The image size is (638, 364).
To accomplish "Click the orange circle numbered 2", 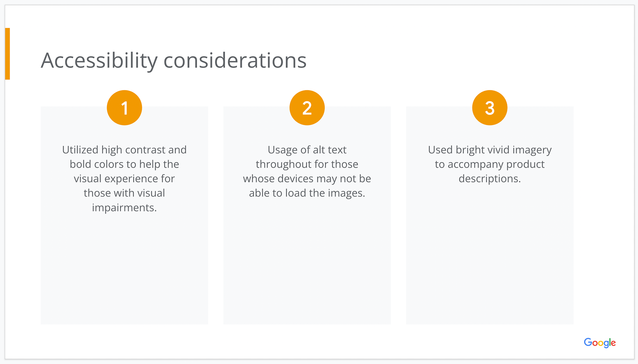I will [307, 108].
